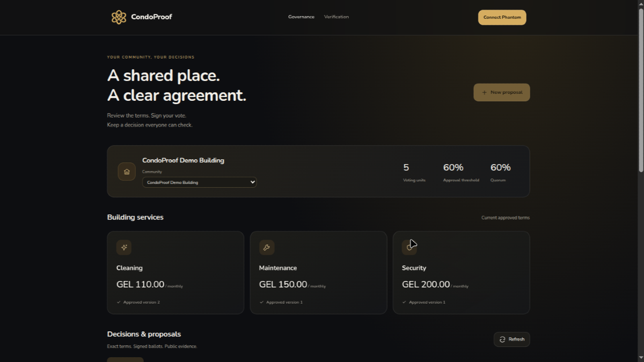Image resolution: width=644 pixels, height=362 pixels.
Task: Select the Maintenance GEL 150.00 card
Action: click(318, 272)
